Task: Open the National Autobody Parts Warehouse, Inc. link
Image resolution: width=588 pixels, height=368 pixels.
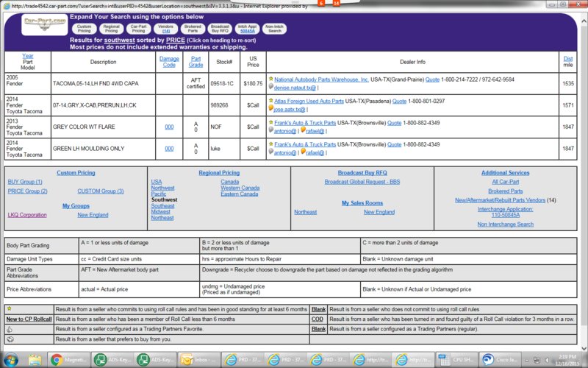Action: pyautogui.click(x=321, y=79)
